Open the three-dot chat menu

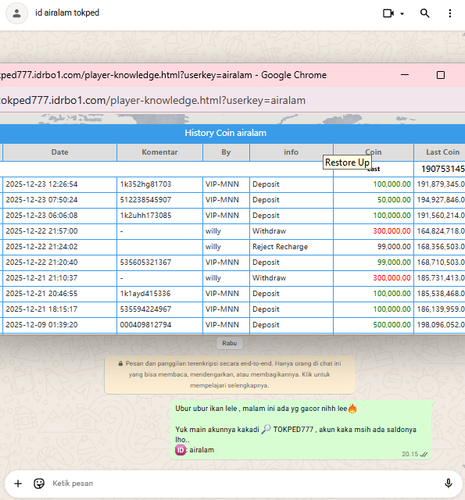450,13
